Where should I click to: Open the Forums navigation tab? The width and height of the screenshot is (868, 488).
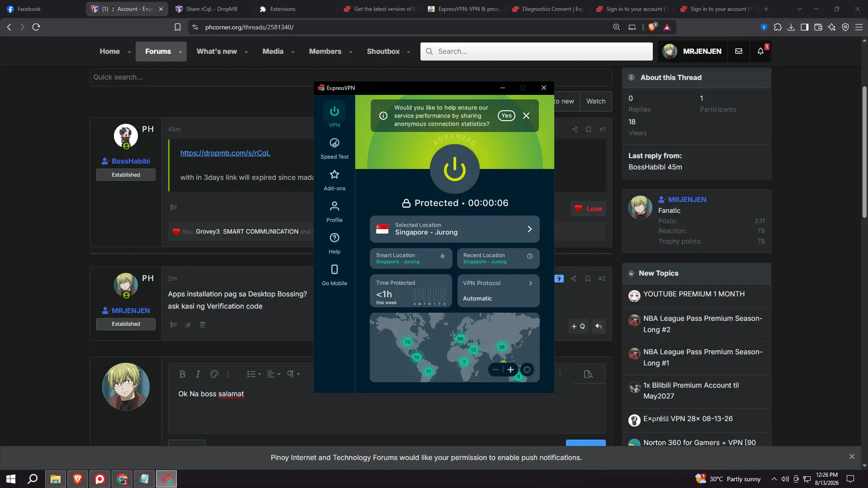click(158, 52)
